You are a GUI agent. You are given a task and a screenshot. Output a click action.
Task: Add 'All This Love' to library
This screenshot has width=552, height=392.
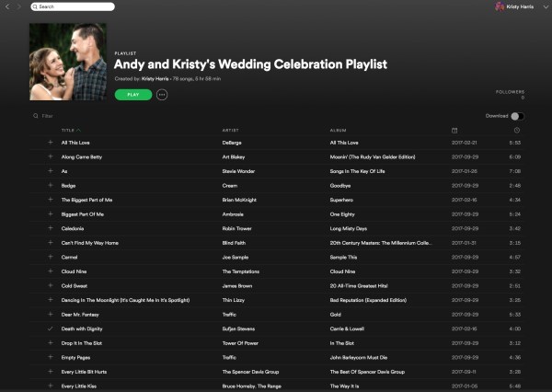[51, 143]
